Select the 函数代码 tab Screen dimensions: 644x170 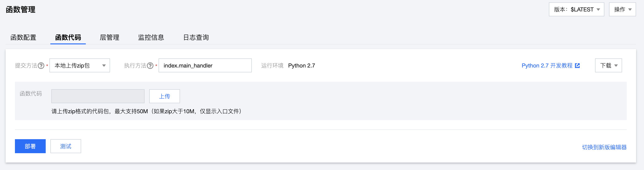(x=68, y=38)
